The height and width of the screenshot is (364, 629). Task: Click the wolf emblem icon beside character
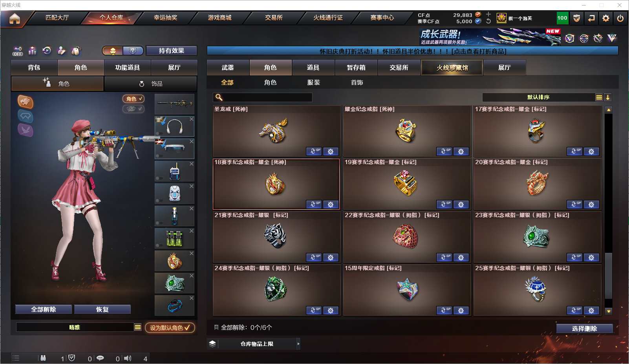26,102
